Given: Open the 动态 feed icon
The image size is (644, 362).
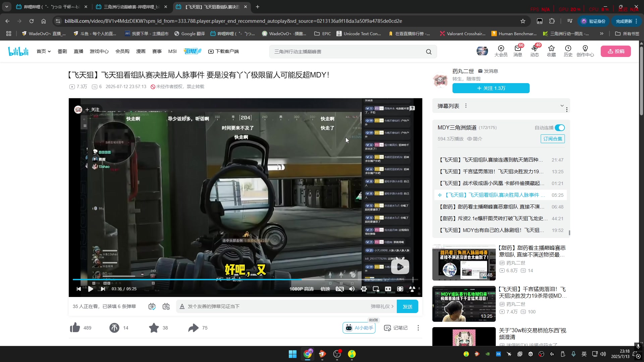Looking at the screenshot, I should pos(535,51).
